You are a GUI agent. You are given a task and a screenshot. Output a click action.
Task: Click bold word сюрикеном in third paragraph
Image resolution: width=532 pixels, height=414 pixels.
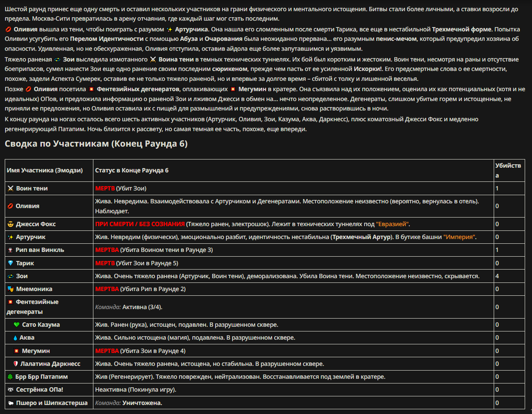pos(229,69)
